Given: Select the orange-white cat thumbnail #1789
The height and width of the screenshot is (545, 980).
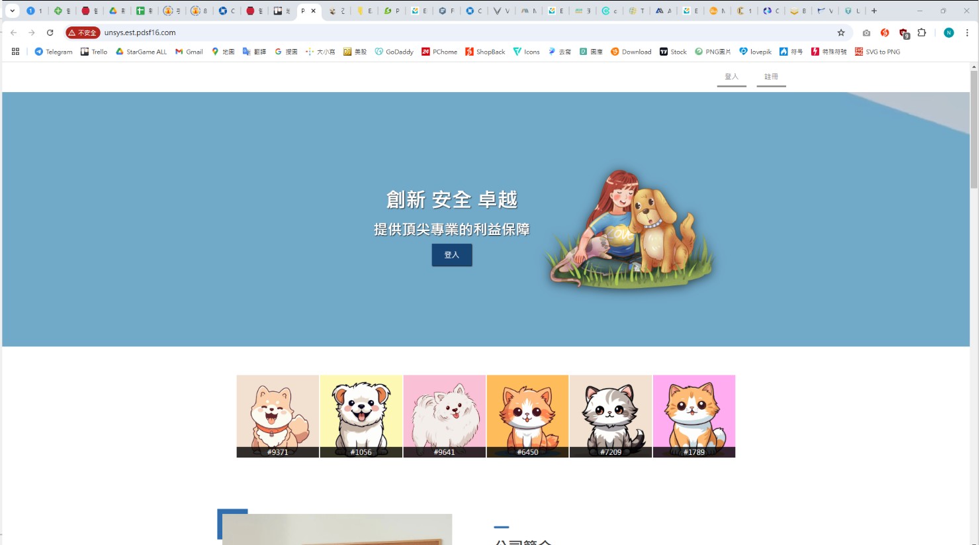Looking at the screenshot, I should pos(694,417).
